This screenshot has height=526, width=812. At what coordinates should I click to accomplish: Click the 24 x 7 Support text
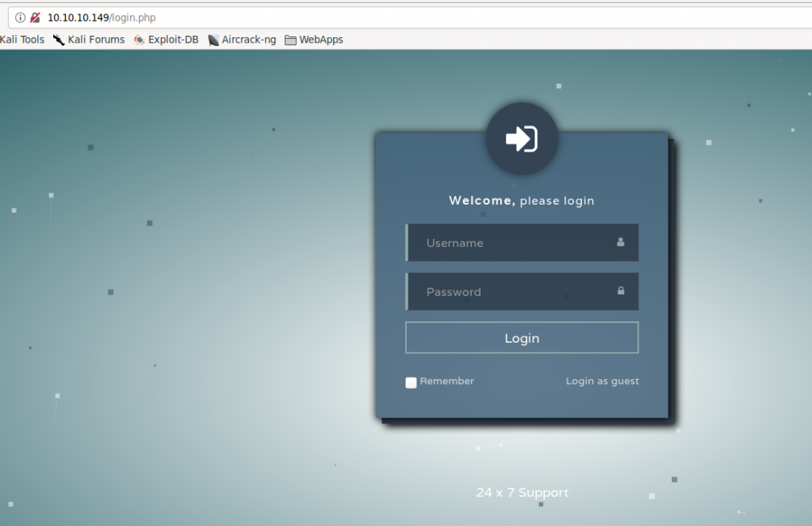[x=522, y=492]
